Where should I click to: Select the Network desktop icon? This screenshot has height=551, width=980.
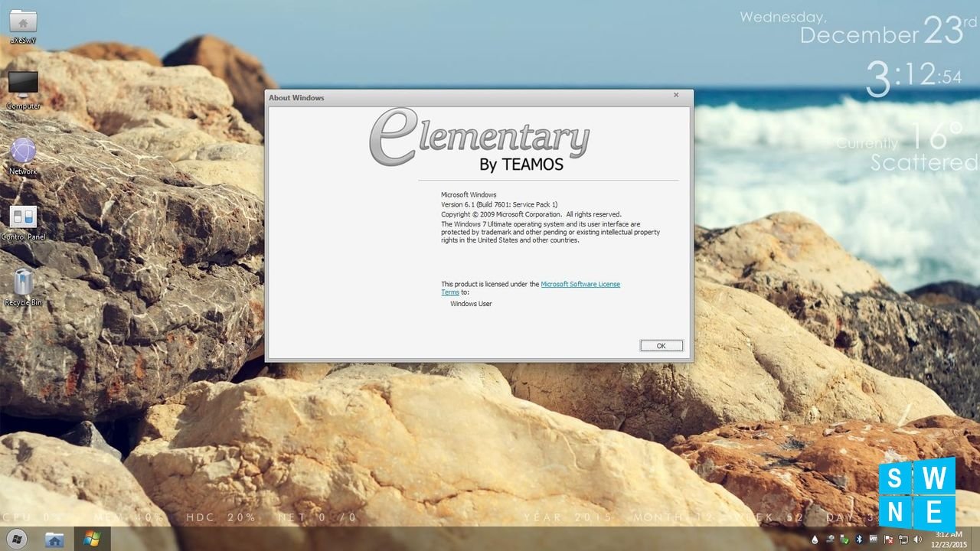[x=23, y=156]
